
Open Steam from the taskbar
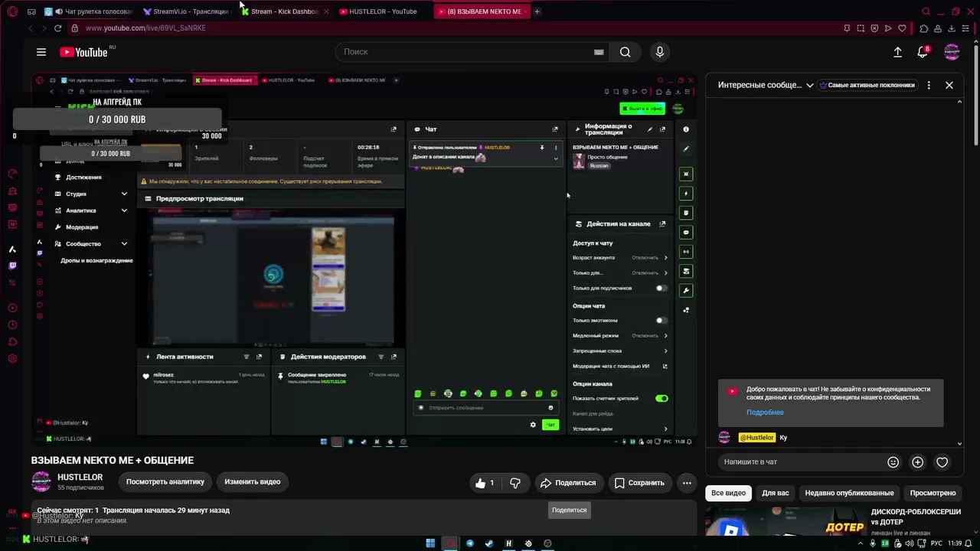[x=489, y=543]
